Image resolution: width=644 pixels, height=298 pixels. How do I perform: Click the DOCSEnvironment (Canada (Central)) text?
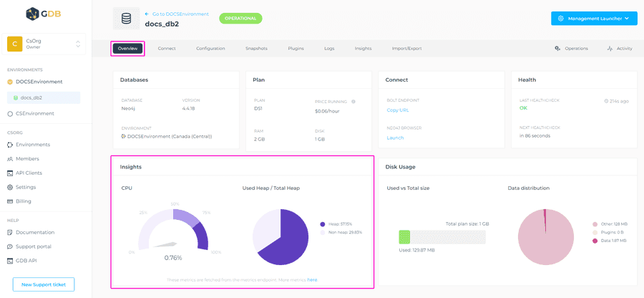click(x=170, y=136)
